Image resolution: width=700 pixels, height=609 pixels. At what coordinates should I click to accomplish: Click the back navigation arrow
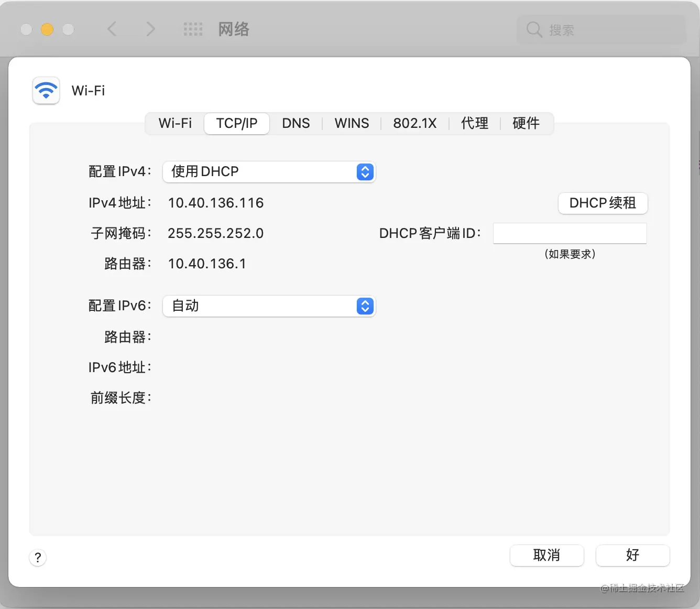(112, 29)
